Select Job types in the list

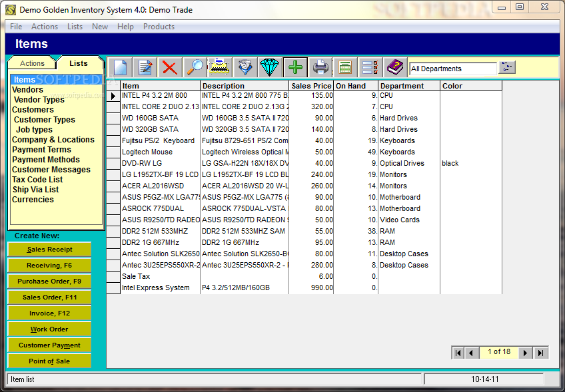34,130
